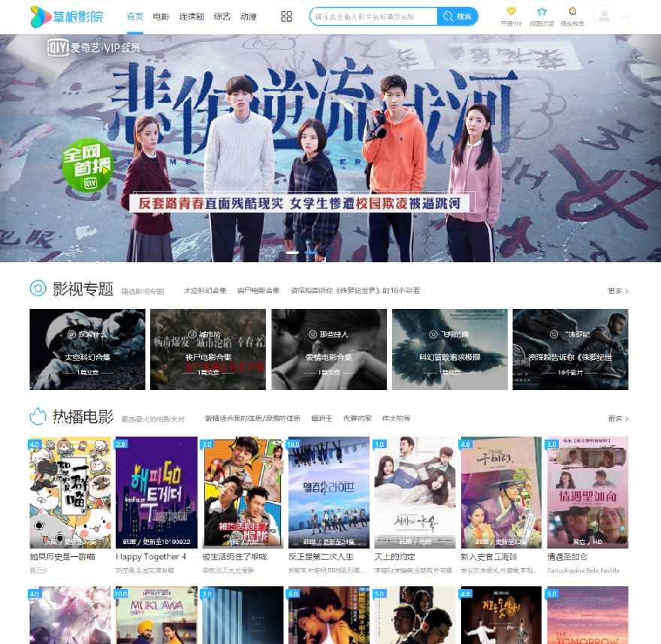Click the 开通VIP diamond icon
661x644 pixels.
click(512, 11)
